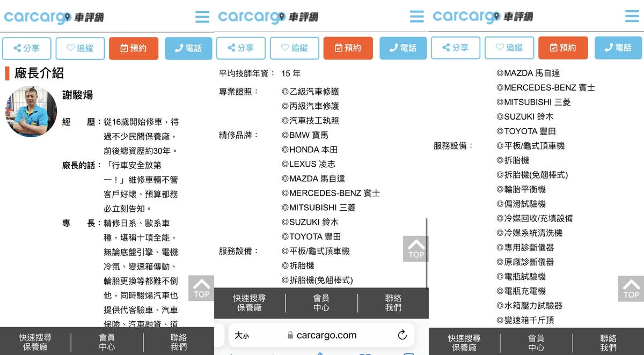Click SUZUKI 鈴木 in right screenshot
The image size is (644, 355).
(x=525, y=116)
